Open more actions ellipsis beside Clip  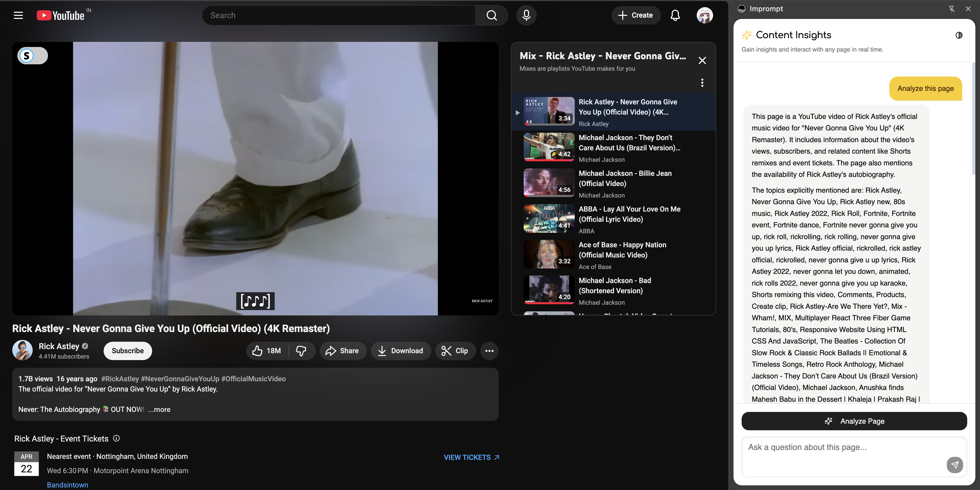tap(489, 351)
